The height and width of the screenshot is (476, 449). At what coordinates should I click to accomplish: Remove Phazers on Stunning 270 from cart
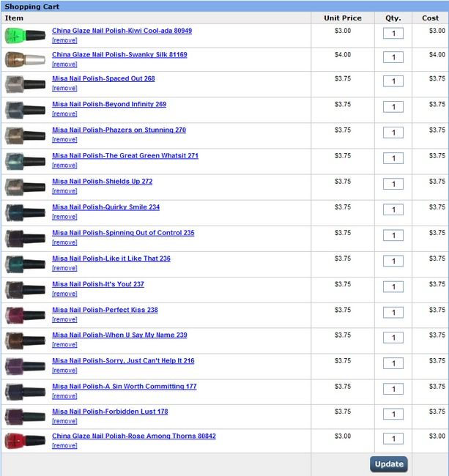64,140
